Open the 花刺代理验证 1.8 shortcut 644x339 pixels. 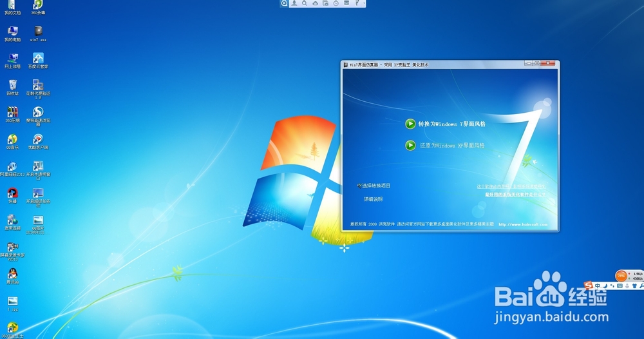[x=38, y=89]
